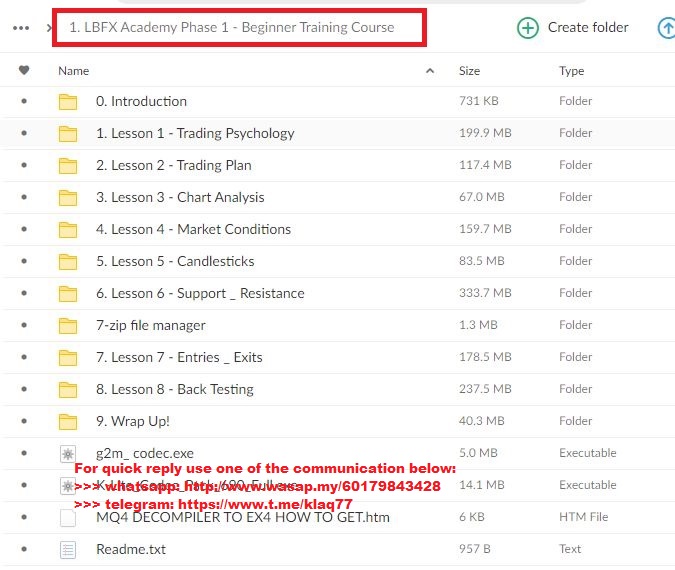Open the 7-zip file manager folder
Screen dimensions: 675x570
[x=151, y=325]
